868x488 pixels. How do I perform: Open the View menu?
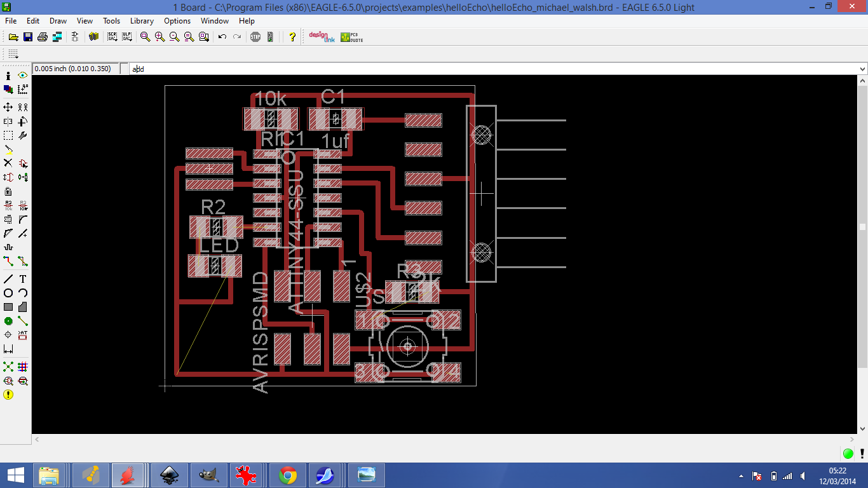click(85, 21)
